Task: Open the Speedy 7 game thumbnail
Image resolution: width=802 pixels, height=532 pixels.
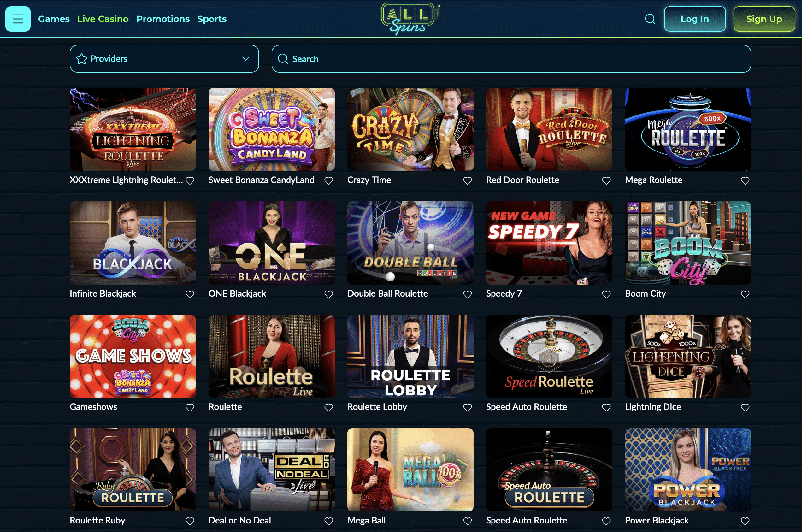Action: tap(549, 243)
